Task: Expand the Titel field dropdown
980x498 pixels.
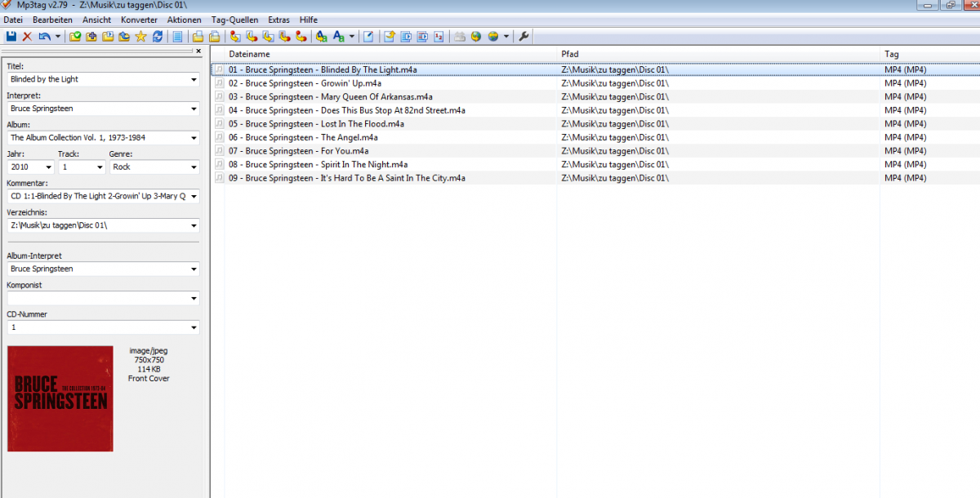Action: tap(194, 79)
